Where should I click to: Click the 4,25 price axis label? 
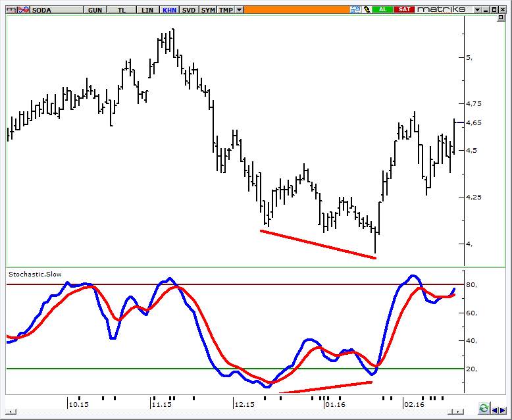[x=473, y=197]
